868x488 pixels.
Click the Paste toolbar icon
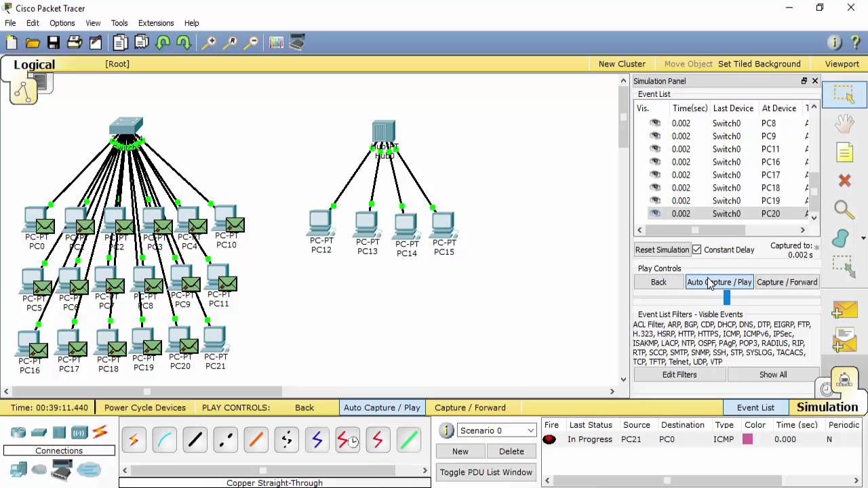pyautogui.click(x=142, y=43)
